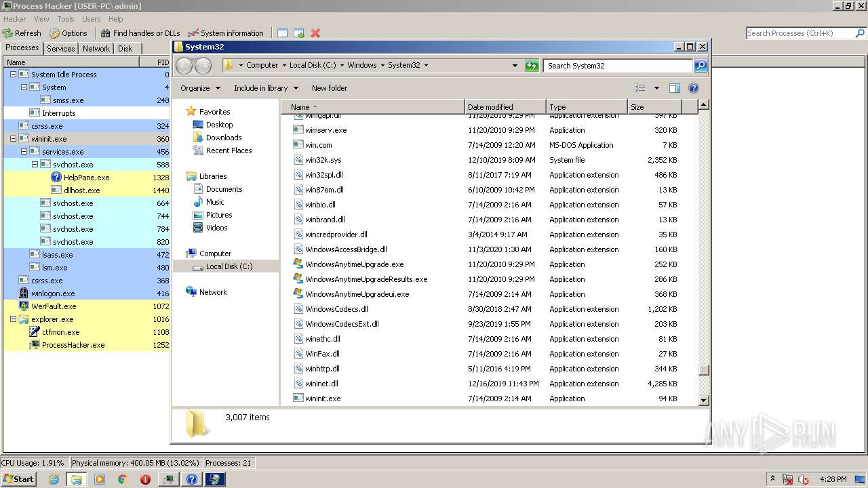
Task: Collapse the System process node
Action: click(x=23, y=87)
